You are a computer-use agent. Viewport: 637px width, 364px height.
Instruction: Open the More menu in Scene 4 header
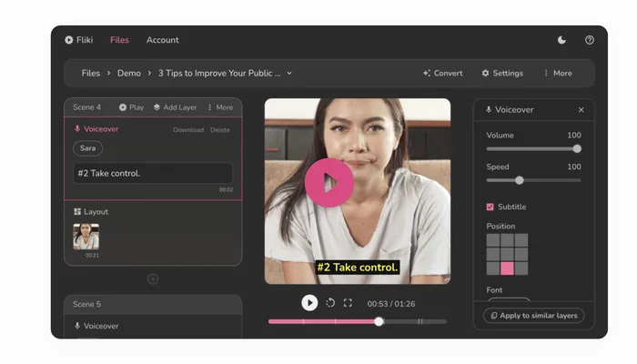219,107
